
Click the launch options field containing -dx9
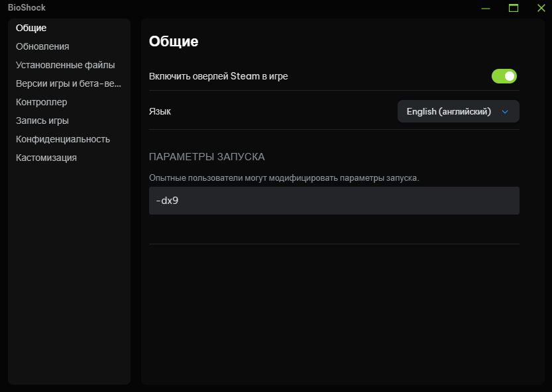tap(334, 201)
